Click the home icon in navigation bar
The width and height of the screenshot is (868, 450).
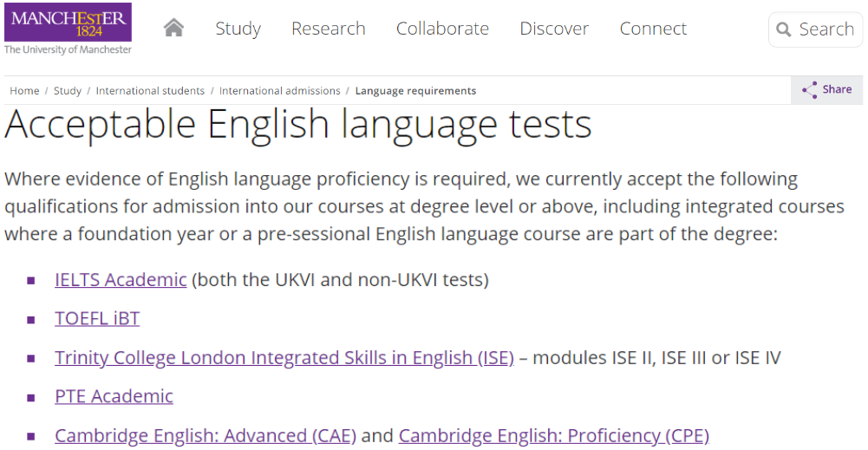pos(173,28)
